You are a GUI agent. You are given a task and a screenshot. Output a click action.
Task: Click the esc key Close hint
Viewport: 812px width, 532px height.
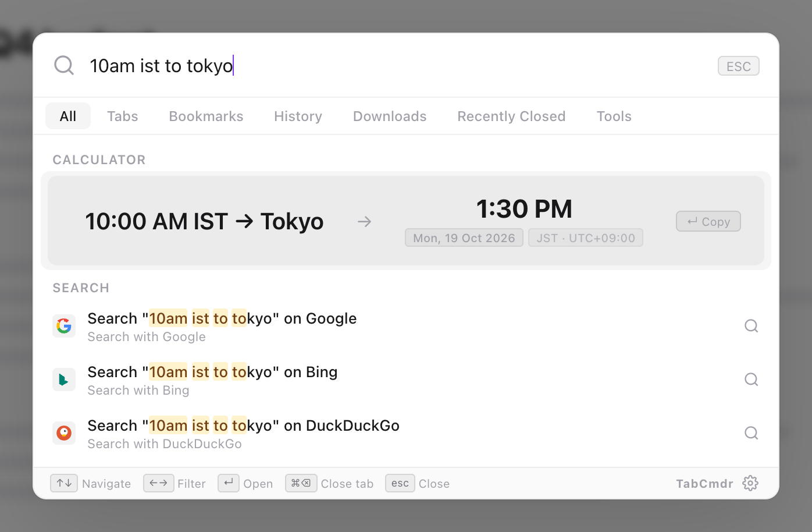400,483
